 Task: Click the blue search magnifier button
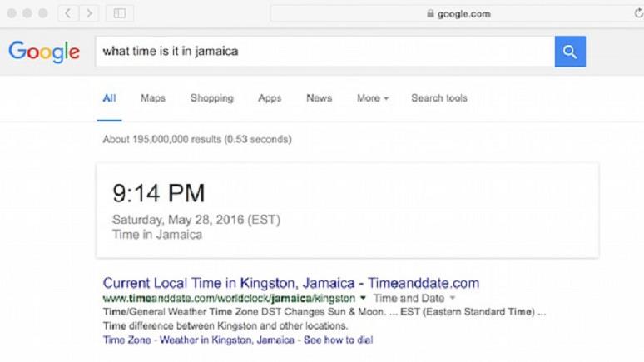pos(570,52)
